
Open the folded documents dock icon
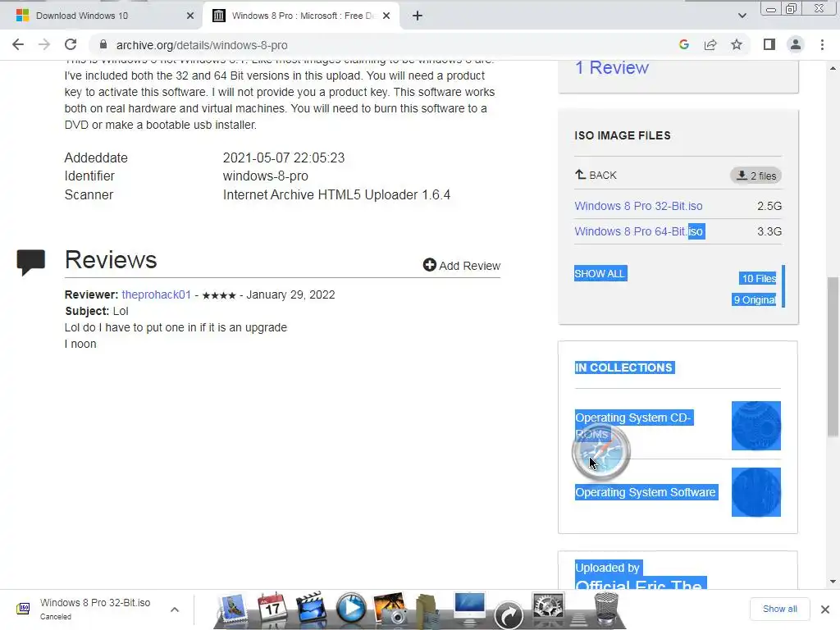pyautogui.click(x=427, y=609)
